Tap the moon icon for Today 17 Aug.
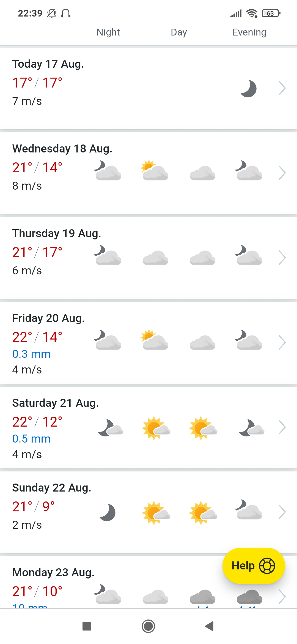 click(x=248, y=89)
